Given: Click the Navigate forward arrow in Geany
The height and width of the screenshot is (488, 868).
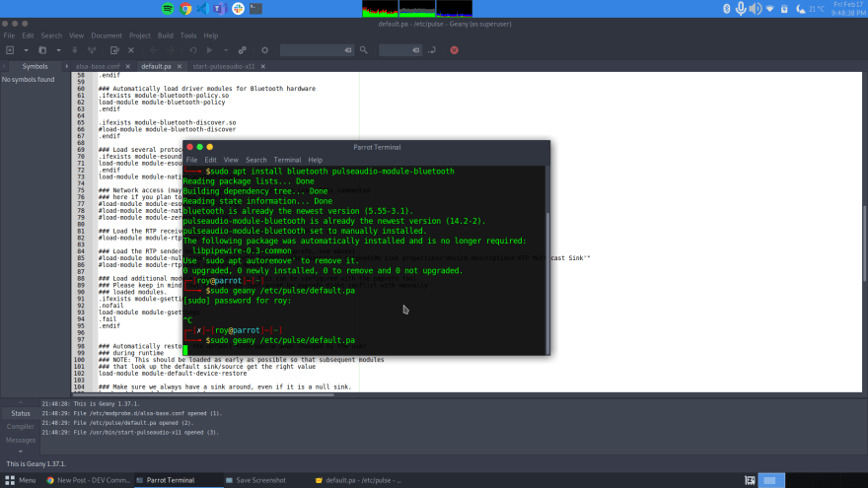Looking at the screenshot, I should point(171,50).
